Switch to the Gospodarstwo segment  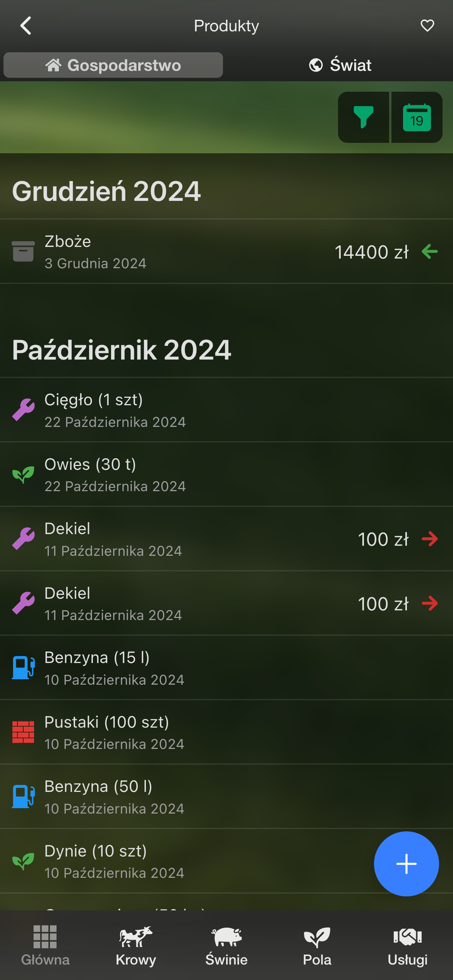coord(113,65)
